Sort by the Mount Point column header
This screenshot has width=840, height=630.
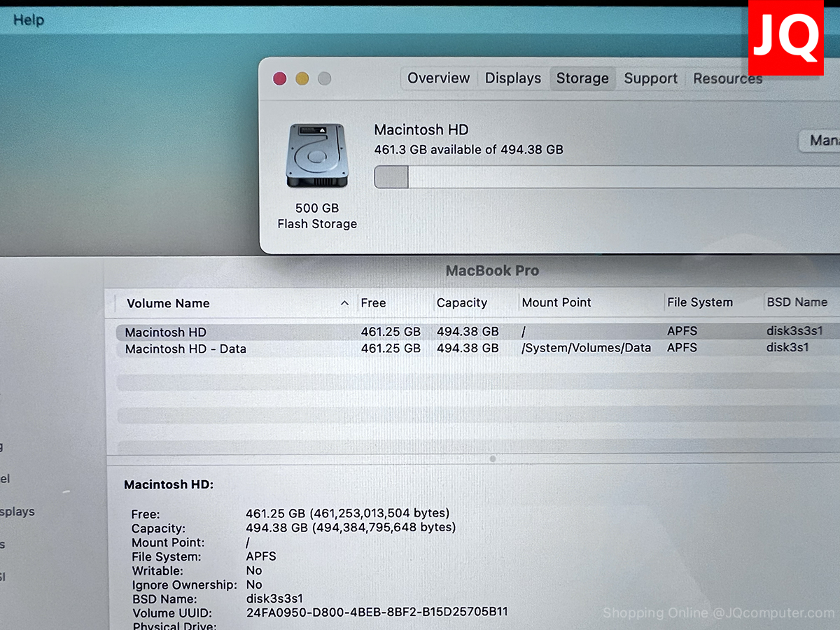tap(556, 302)
